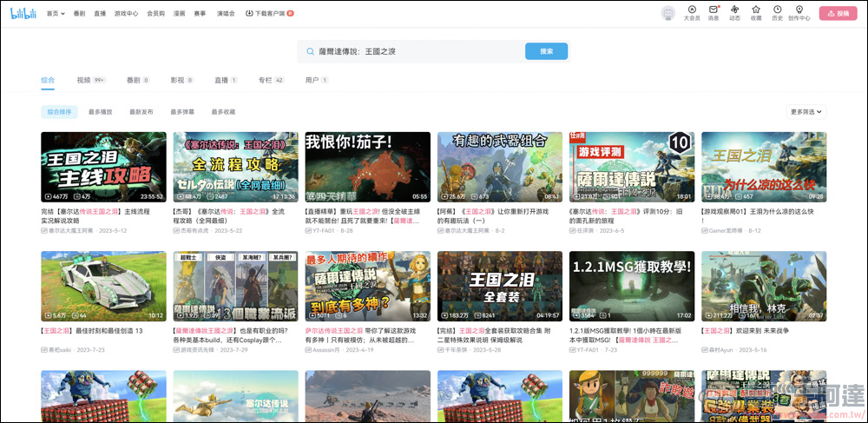Sort results by 最新发布

tap(141, 112)
